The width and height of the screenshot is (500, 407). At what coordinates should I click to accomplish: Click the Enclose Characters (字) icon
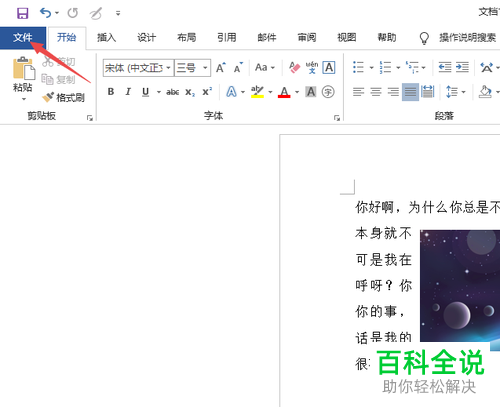[x=328, y=92]
